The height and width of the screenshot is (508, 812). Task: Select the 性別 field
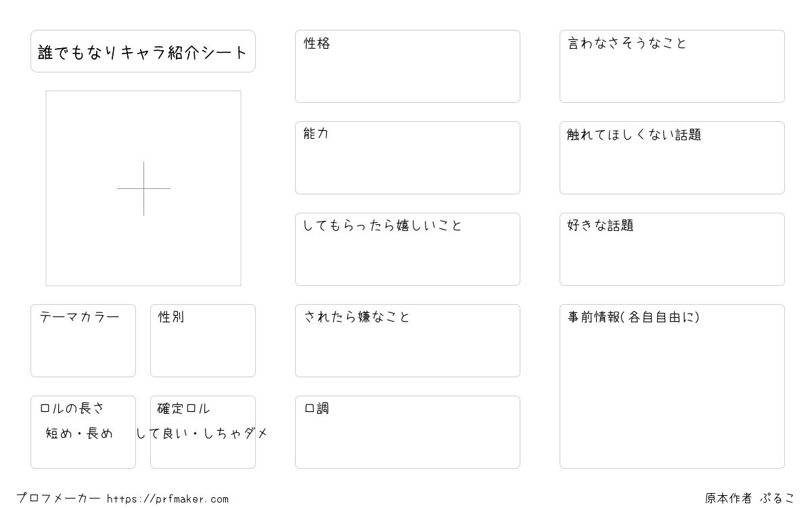click(x=203, y=341)
